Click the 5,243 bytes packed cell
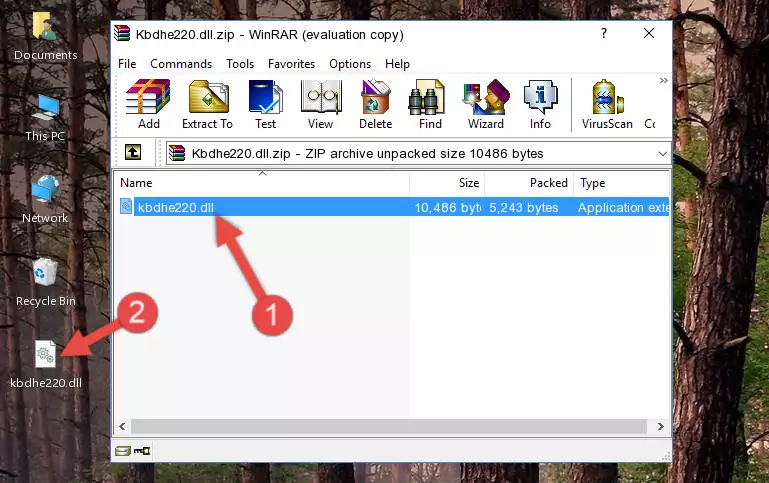The height and width of the screenshot is (483, 769). tap(524, 208)
